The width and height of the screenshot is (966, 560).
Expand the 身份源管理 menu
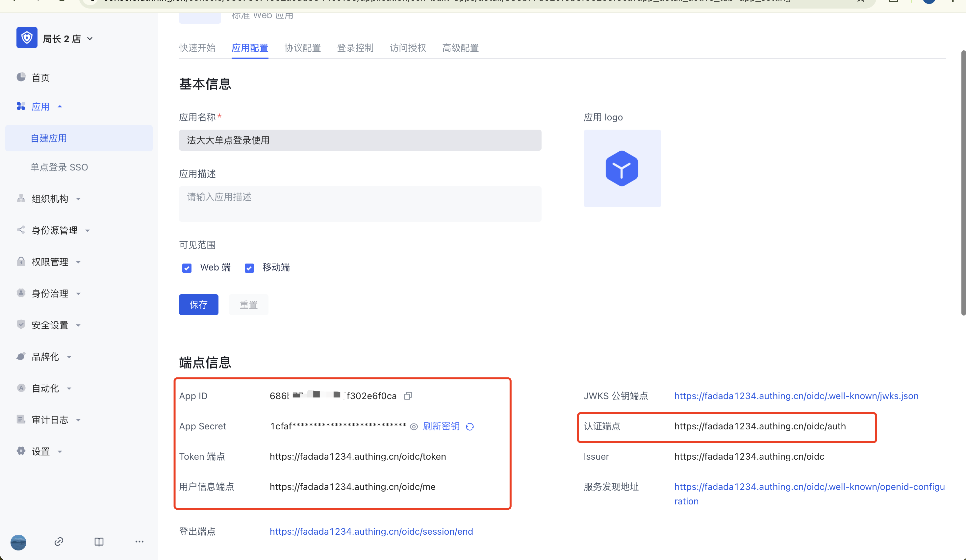88,230
